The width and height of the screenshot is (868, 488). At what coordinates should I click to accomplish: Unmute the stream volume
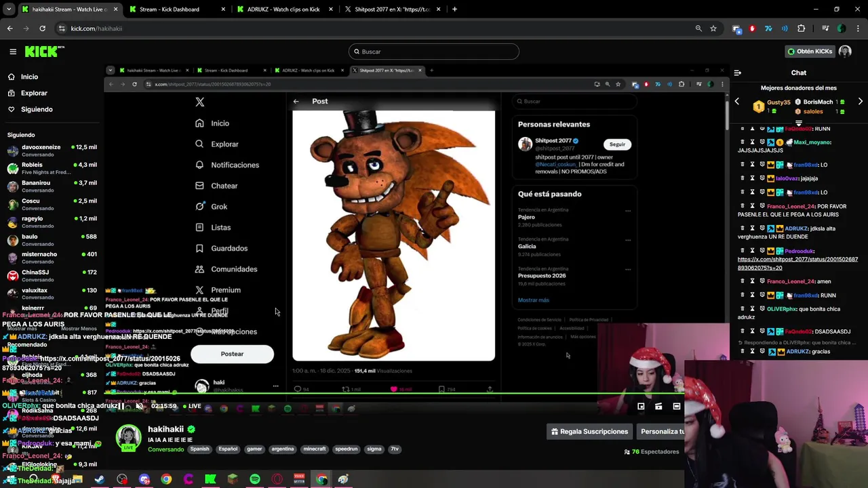[139, 406]
